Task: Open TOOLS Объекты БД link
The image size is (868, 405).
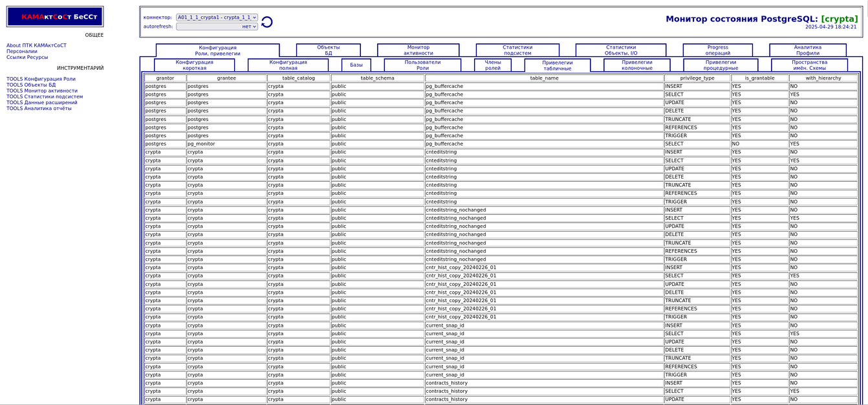Action: click(31, 85)
